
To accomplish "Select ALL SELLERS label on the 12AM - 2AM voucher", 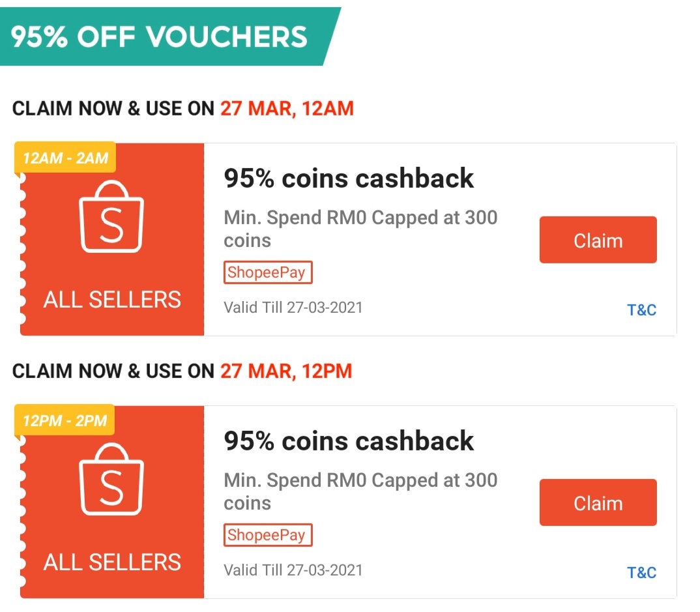I will [112, 300].
